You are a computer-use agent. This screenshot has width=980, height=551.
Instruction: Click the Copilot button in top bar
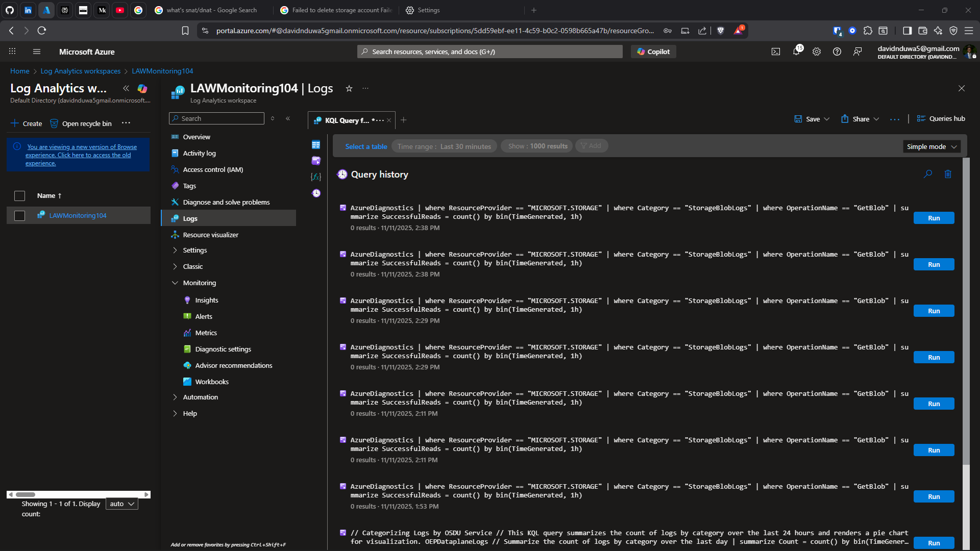point(654,52)
